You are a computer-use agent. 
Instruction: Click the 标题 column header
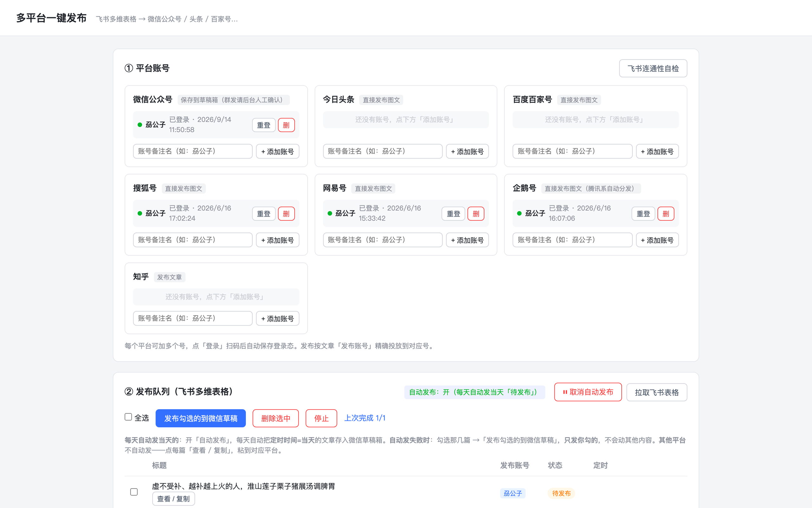click(159, 465)
